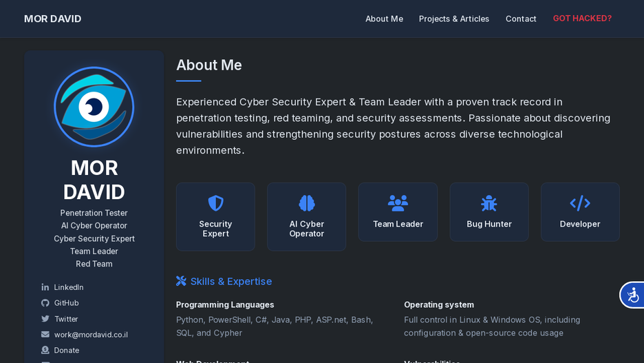The height and width of the screenshot is (363, 644).
Task: Open the accessibility wheelchair widget
Action: click(633, 295)
